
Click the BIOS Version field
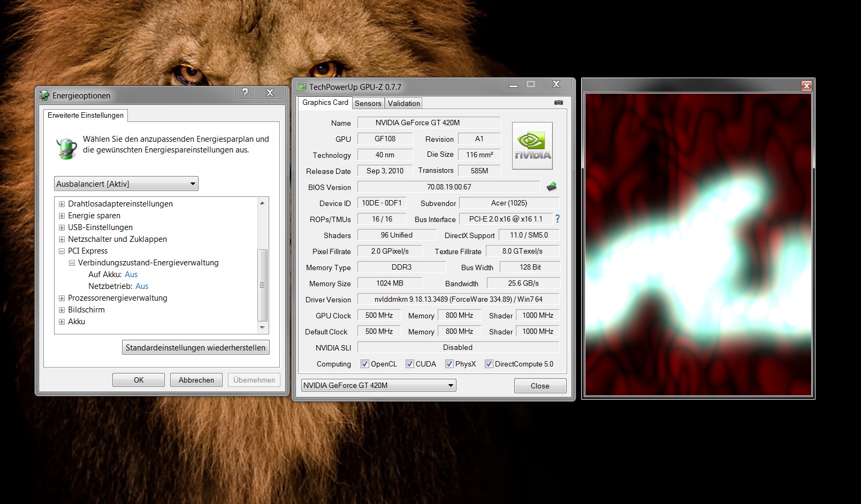click(449, 187)
